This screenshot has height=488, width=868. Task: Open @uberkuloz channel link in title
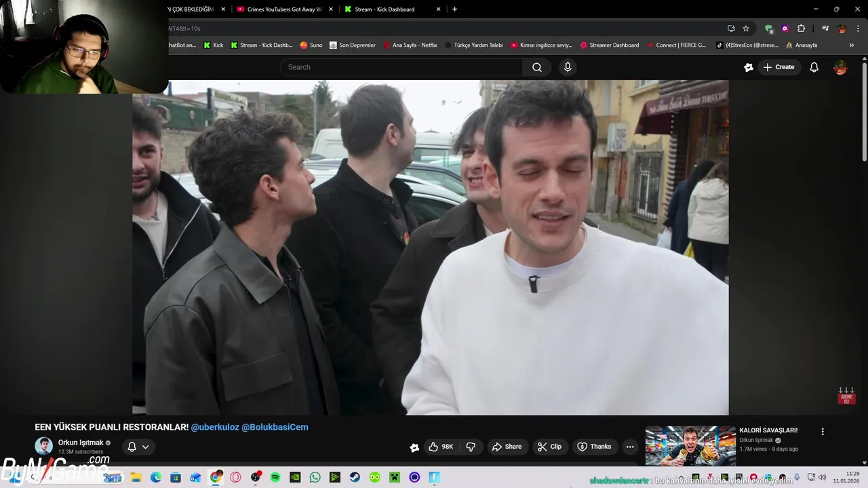coord(215,427)
